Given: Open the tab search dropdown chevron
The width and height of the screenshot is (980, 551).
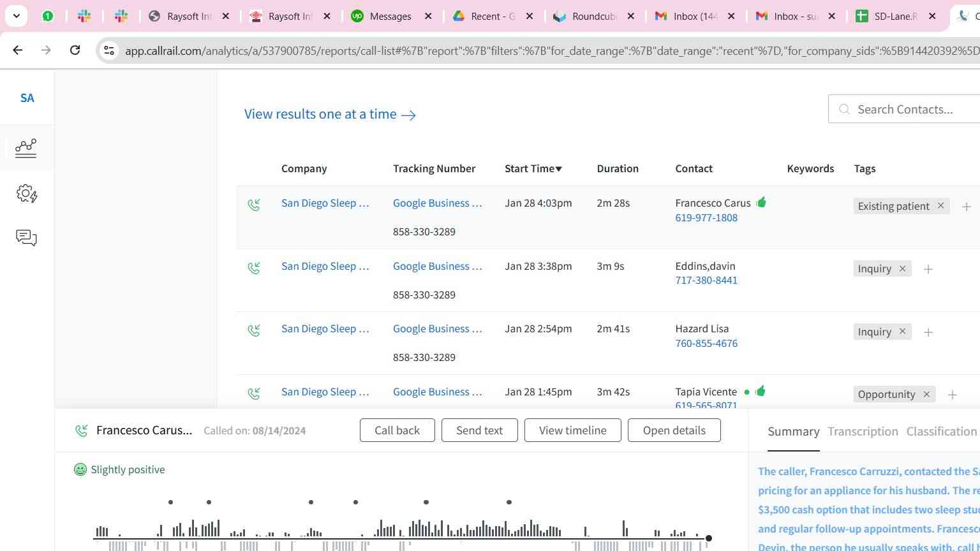Looking at the screenshot, I should click(16, 16).
